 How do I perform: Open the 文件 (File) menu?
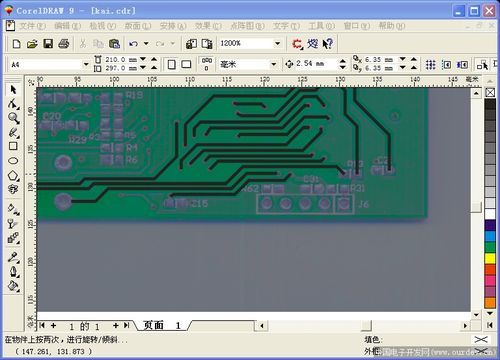coord(32,26)
